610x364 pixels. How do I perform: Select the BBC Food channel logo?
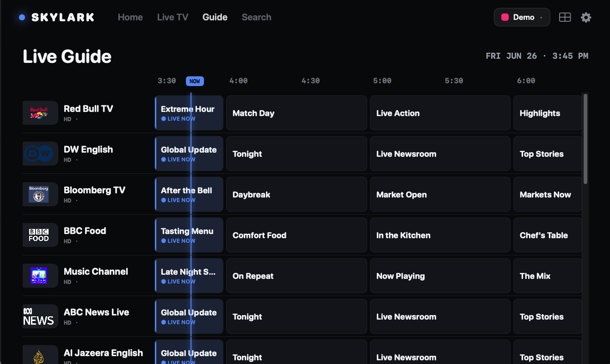pos(40,235)
